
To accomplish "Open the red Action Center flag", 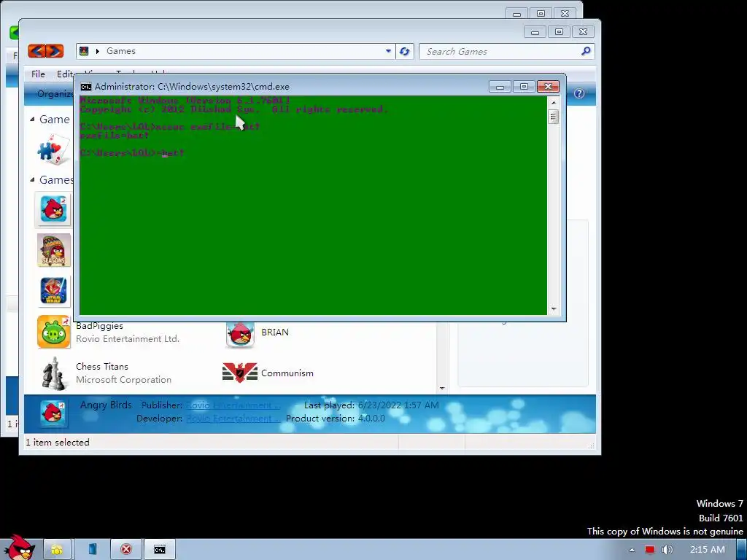I will 649,550.
